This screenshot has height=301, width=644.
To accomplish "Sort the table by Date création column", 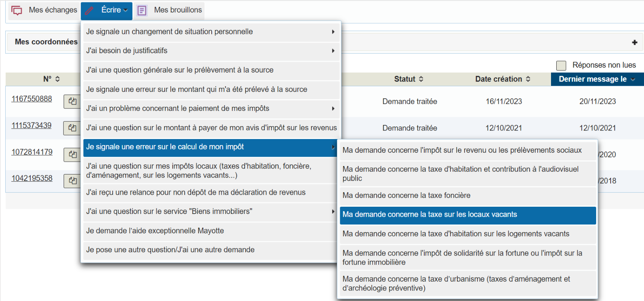I will 502,79.
